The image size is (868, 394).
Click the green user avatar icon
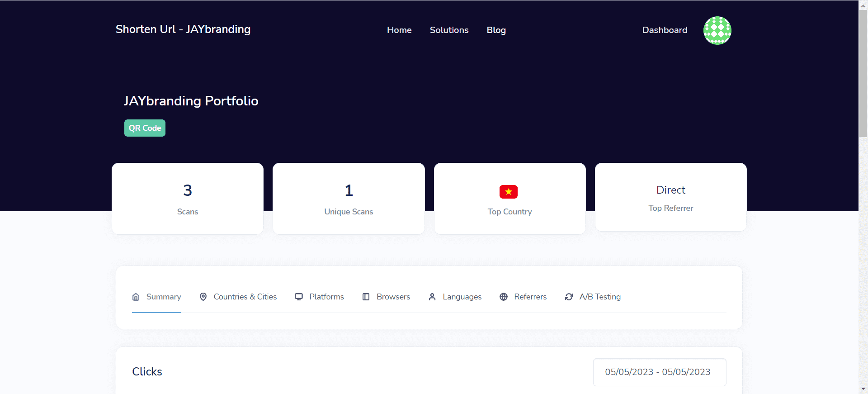tap(717, 30)
